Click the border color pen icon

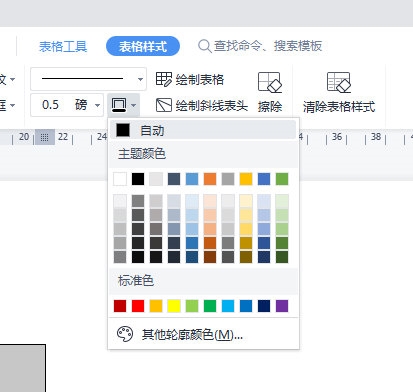point(119,105)
